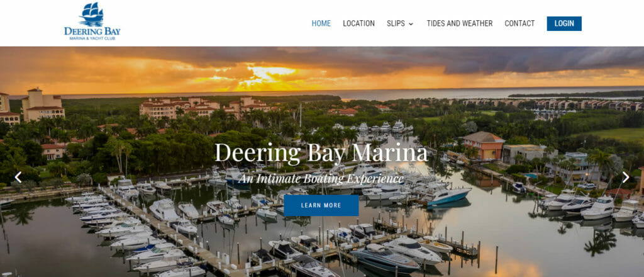Open the TIDES AND WEATHER page
Viewport: 644px width, 277px height.
pos(460,23)
